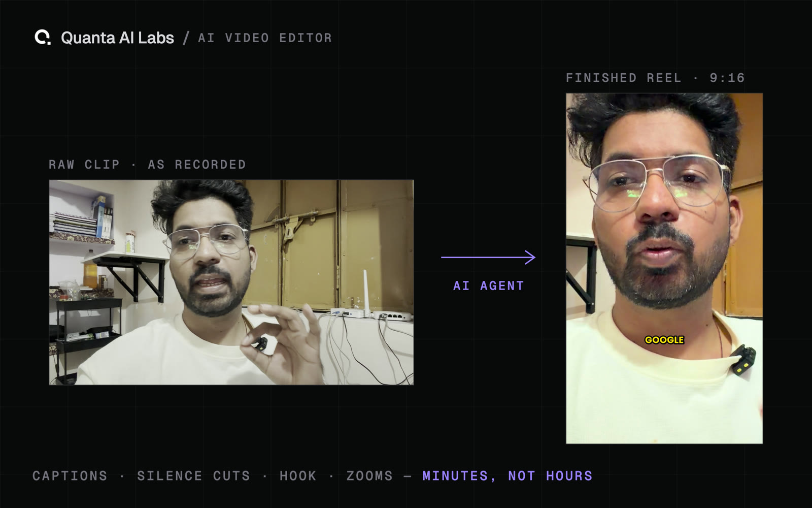Image resolution: width=812 pixels, height=508 pixels.
Task: Click the yellow GOOGLE caption on reel
Action: (664, 340)
